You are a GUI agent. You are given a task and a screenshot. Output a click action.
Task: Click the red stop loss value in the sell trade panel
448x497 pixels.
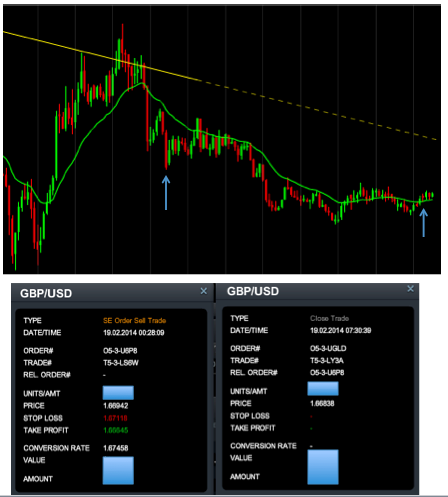tap(115, 418)
